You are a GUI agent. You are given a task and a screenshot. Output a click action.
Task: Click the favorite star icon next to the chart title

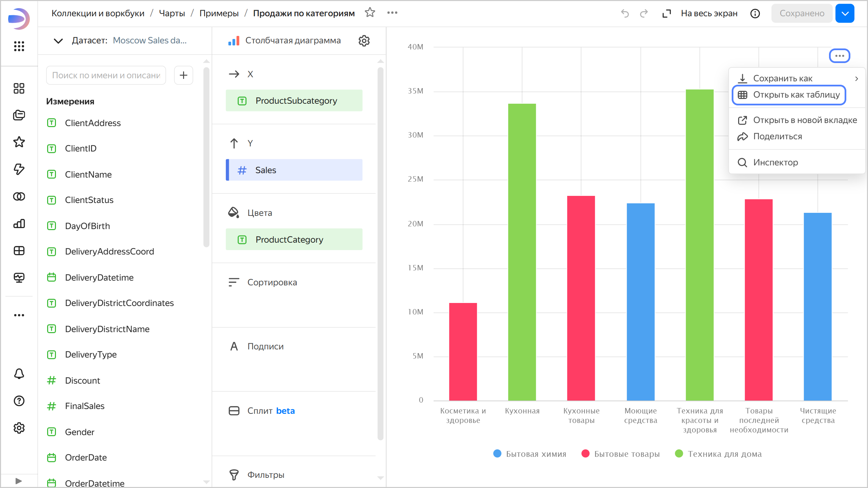click(x=370, y=13)
